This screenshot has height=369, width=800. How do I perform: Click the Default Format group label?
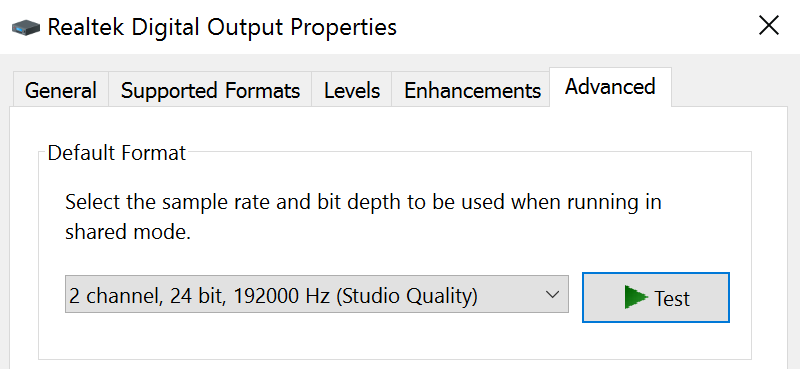(x=117, y=153)
